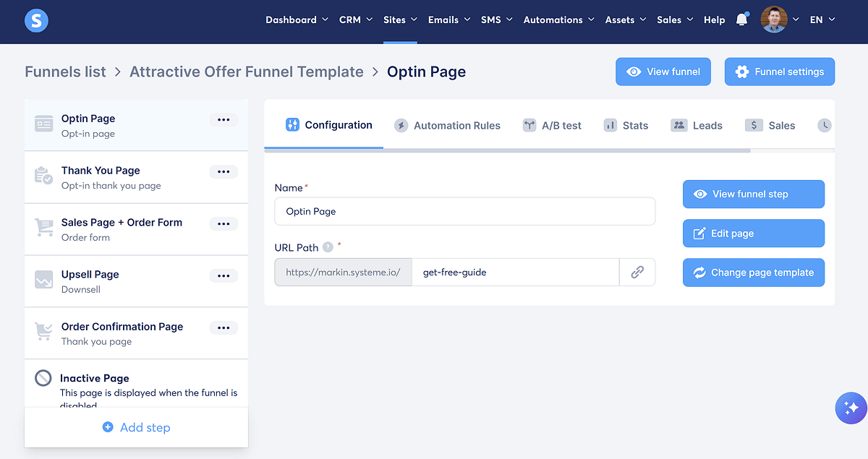Click the Stats bar chart icon
The width and height of the screenshot is (868, 459).
(x=610, y=125)
